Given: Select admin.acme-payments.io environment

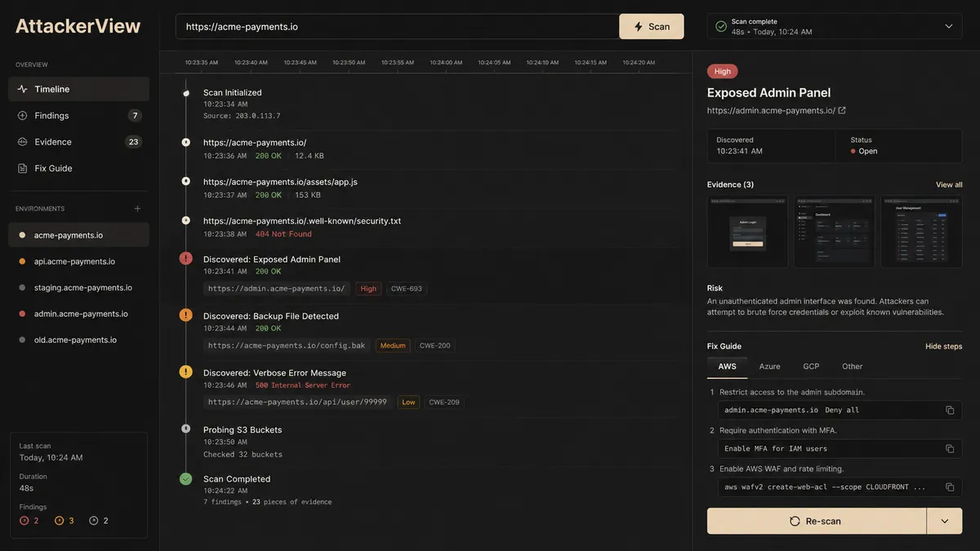Looking at the screenshot, I should 78,313.
